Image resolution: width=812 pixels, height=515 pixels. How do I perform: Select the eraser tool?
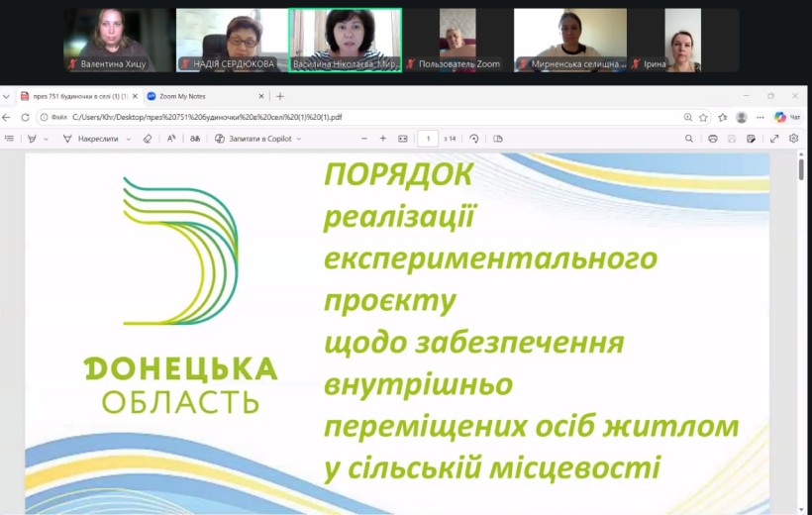148,139
